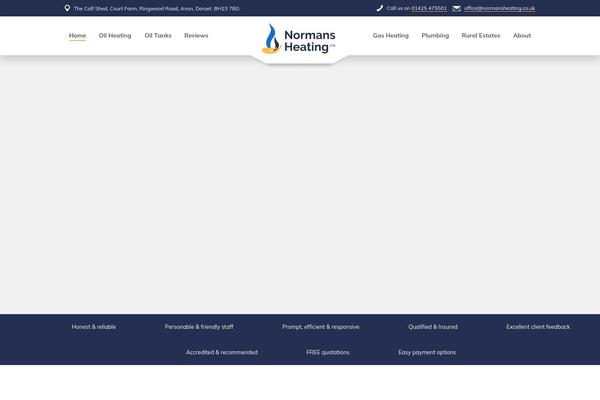Viewport: 600px width, 400px height.
Task: Click the 'Accredited & recommended' text
Action: [x=221, y=352]
